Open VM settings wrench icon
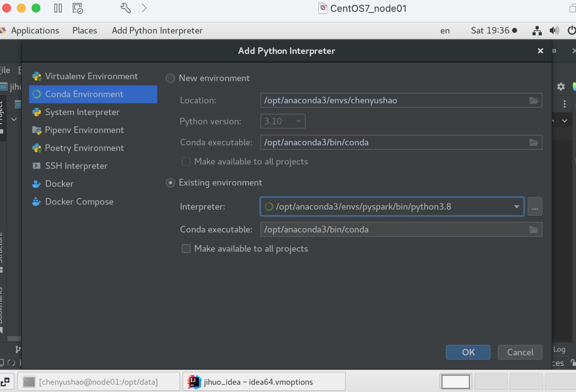The width and height of the screenshot is (576, 392). 126,8
